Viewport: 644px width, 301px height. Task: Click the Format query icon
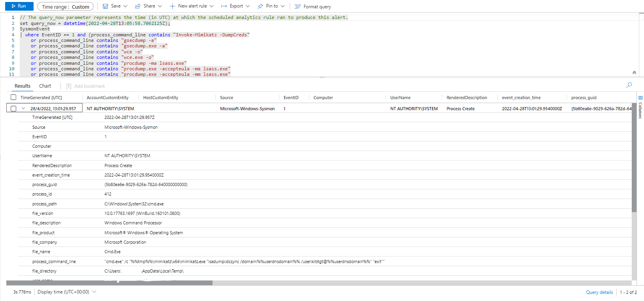tap(298, 7)
